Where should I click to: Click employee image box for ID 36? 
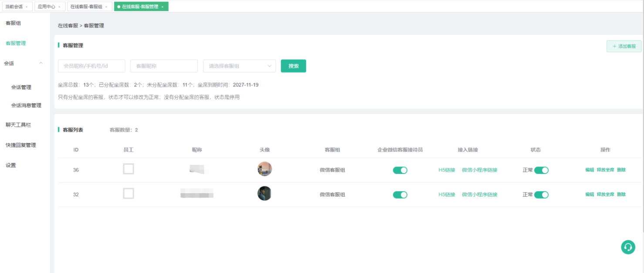click(128, 169)
